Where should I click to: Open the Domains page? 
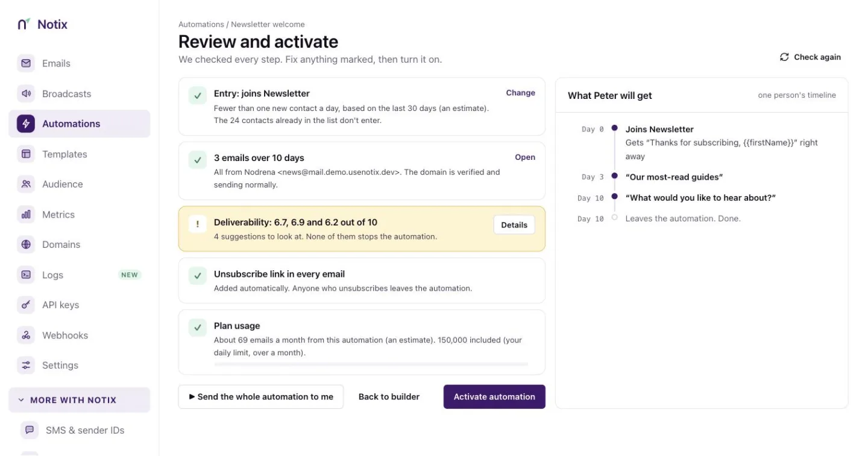tap(79, 244)
